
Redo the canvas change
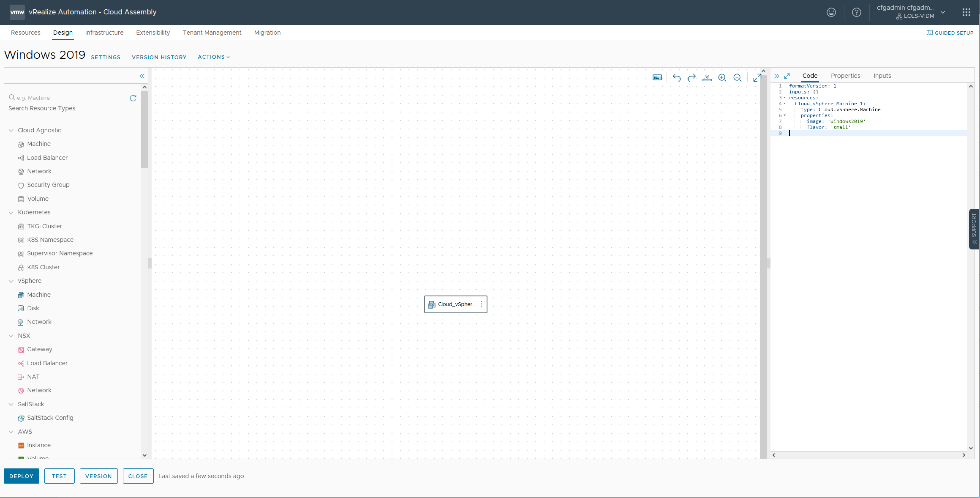[692, 78]
